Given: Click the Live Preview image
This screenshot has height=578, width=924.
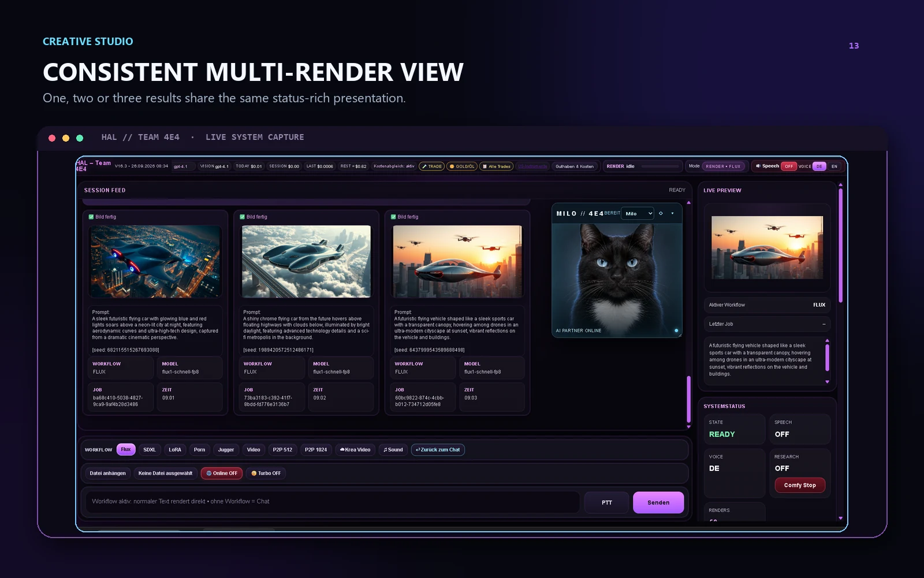Looking at the screenshot, I should (767, 247).
